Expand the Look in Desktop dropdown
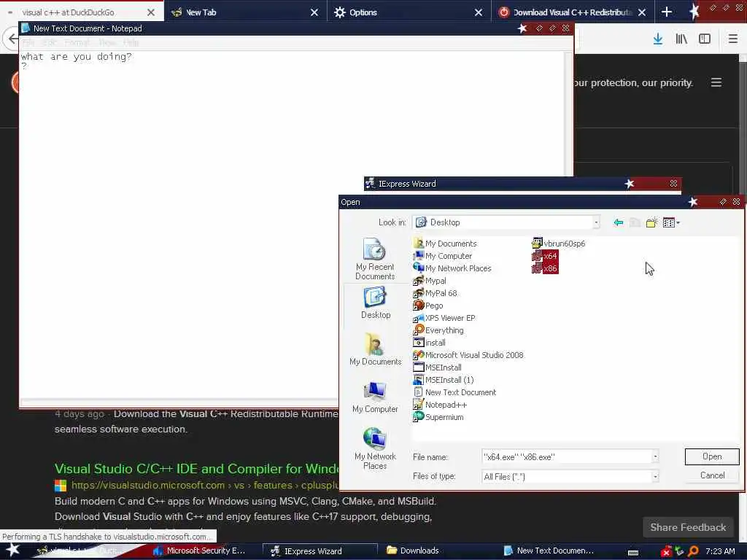 point(596,222)
